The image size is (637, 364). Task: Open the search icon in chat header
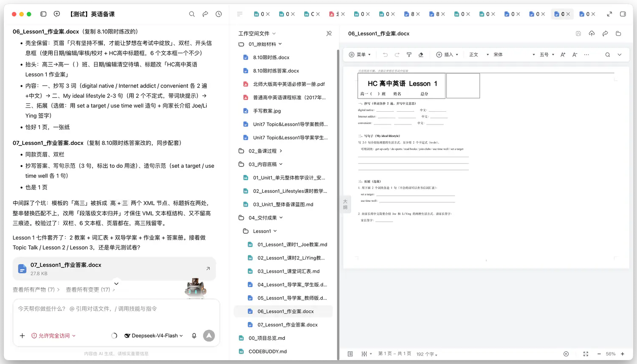pos(192,14)
